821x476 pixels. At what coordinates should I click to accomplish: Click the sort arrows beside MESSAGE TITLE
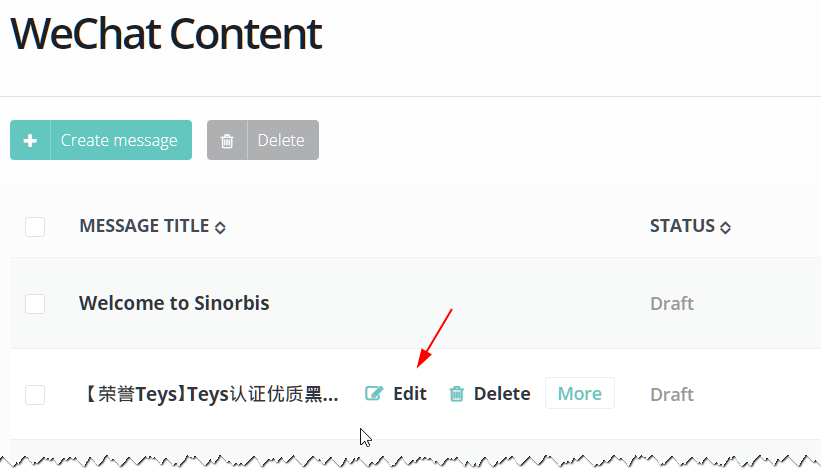coord(220,227)
